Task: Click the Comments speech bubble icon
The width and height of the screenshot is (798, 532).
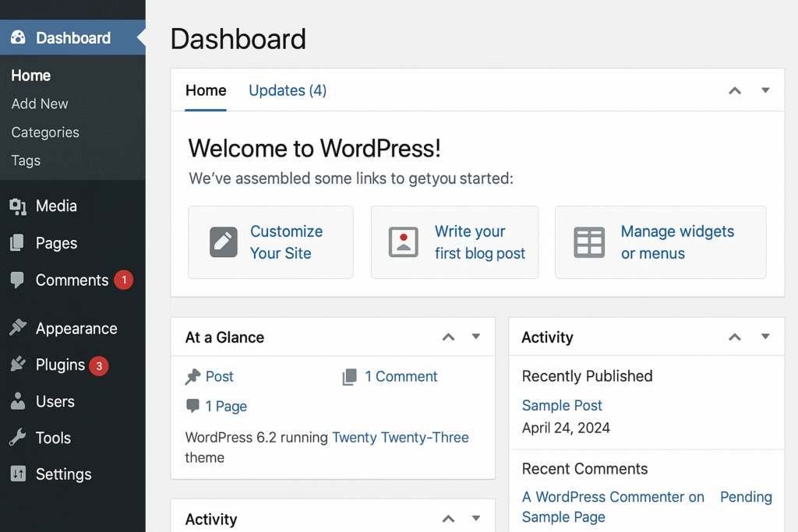Action: coord(17,280)
